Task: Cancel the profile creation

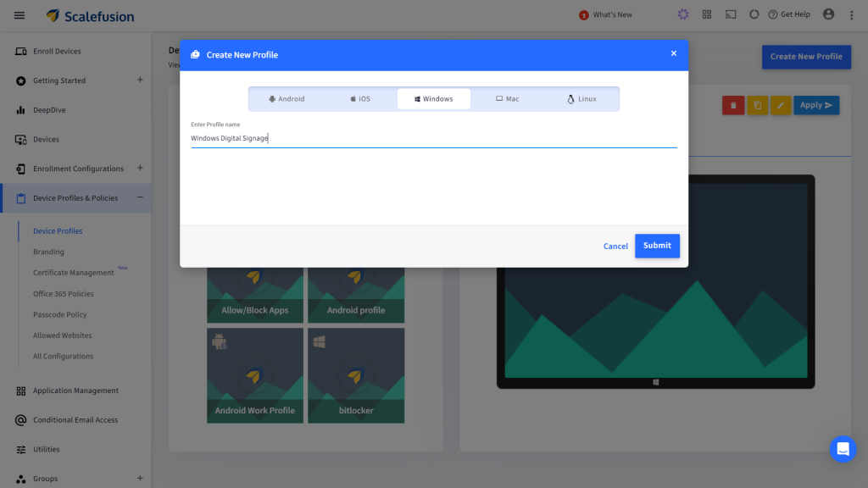Action: 615,247
